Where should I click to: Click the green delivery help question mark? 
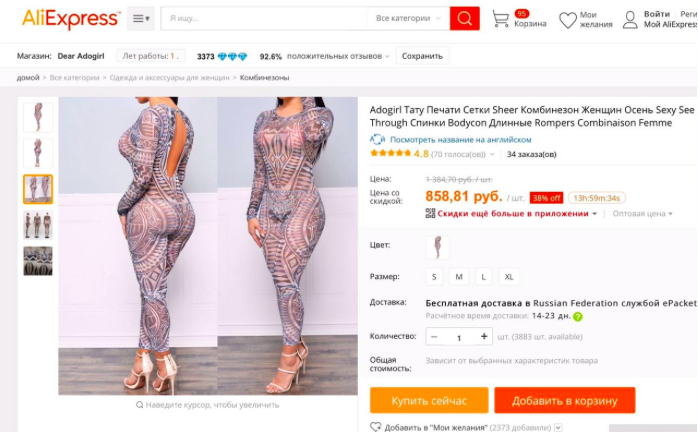577,317
